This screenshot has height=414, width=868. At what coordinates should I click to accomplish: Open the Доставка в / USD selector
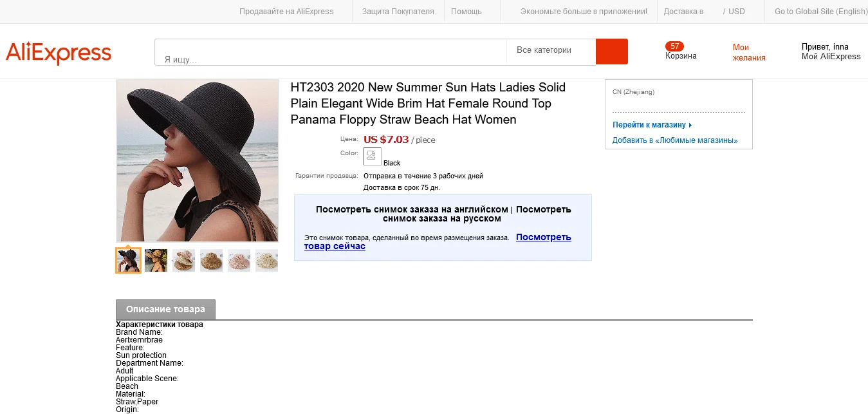(705, 12)
